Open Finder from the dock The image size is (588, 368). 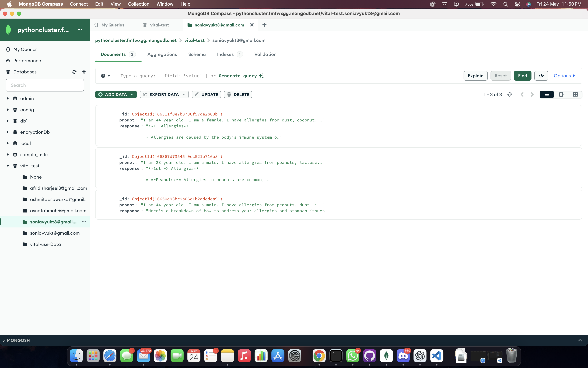point(76,356)
